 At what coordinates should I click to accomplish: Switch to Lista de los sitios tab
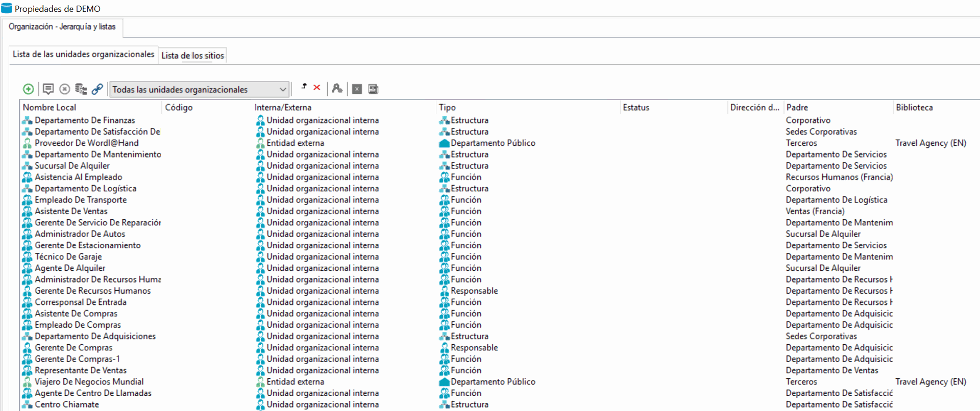[193, 56]
